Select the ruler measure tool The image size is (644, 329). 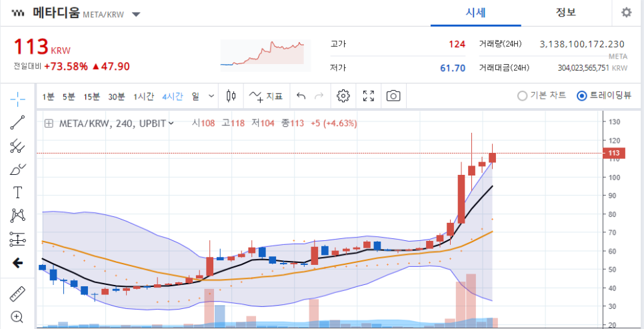click(17, 294)
